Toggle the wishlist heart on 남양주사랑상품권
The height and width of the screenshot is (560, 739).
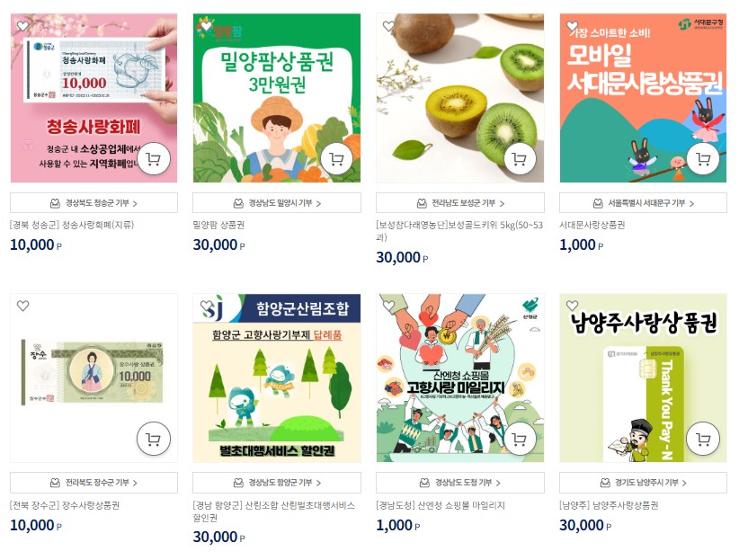572,306
